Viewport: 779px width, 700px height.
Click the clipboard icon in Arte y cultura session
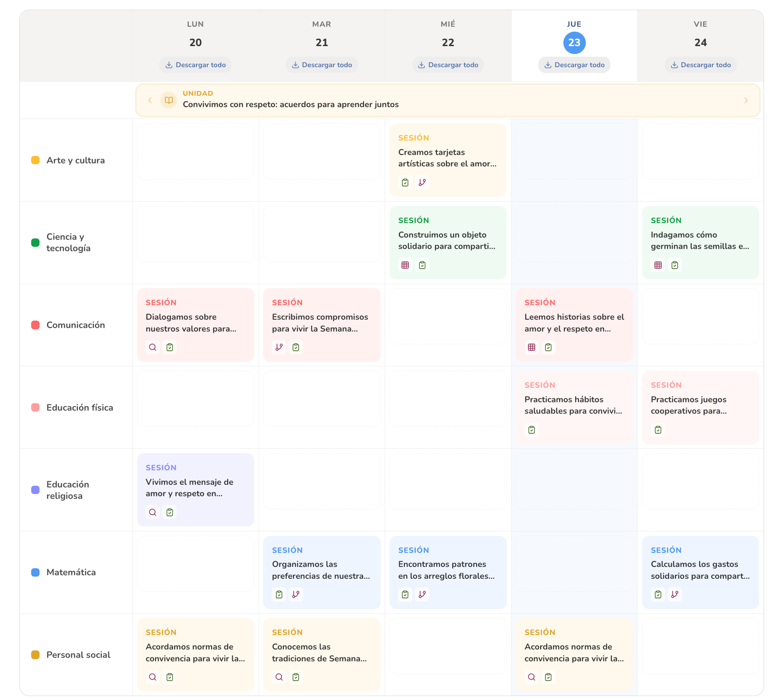(405, 183)
